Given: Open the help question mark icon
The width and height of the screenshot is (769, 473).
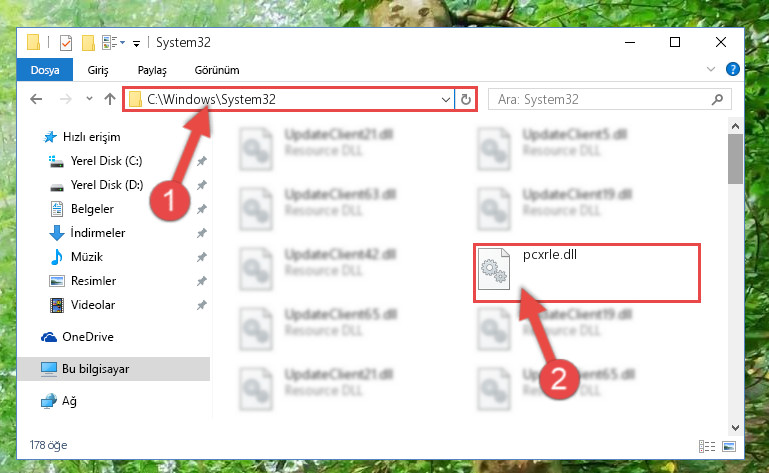Looking at the screenshot, I should click(732, 69).
